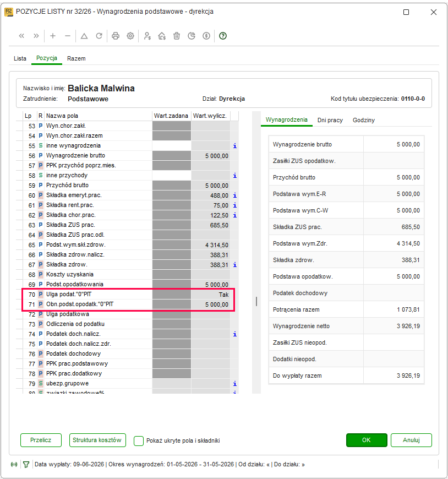448x479 pixels.
Task: Add a new position with plus icon
Action: coord(53,36)
